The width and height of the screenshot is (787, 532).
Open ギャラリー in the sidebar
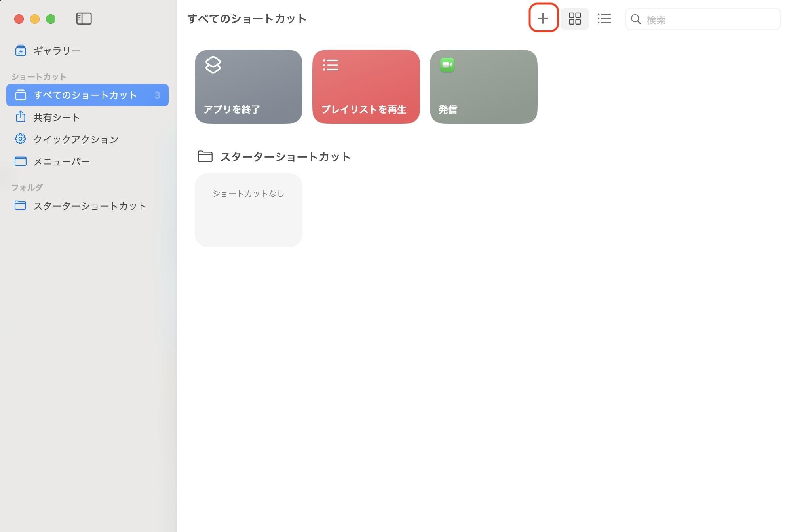(x=87, y=51)
